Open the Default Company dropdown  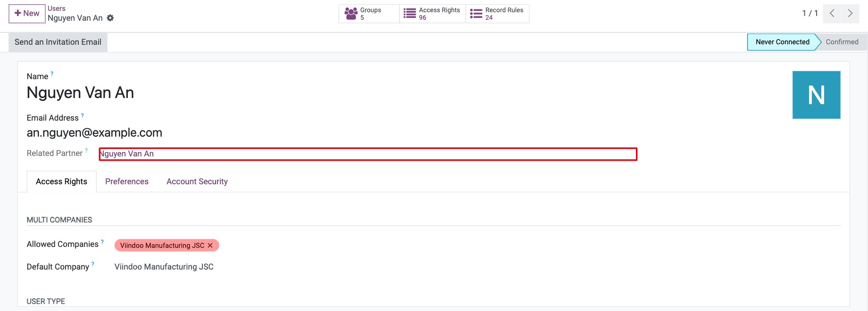coord(164,267)
